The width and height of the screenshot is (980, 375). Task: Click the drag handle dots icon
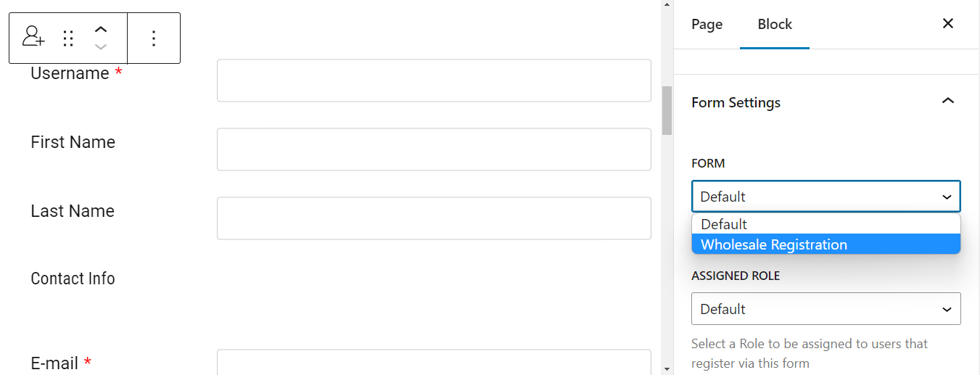[x=68, y=38]
